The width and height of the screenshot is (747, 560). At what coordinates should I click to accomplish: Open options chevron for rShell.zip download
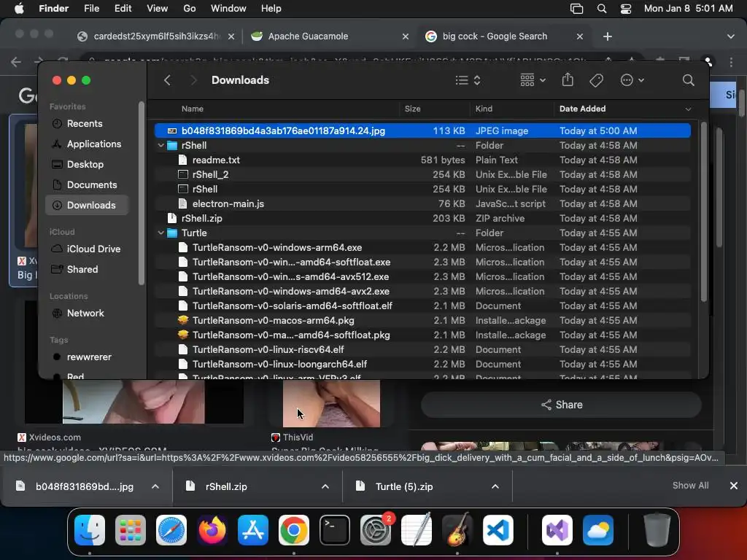click(x=325, y=486)
